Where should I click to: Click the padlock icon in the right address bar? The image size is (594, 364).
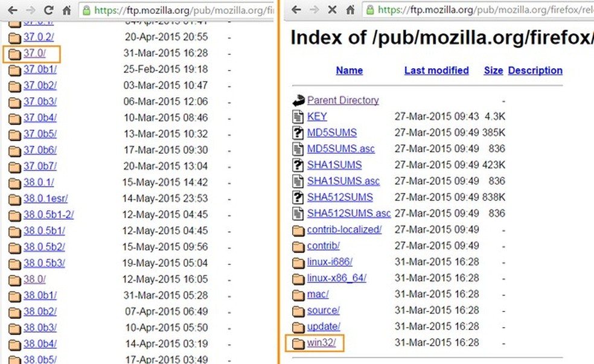[369, 9]
